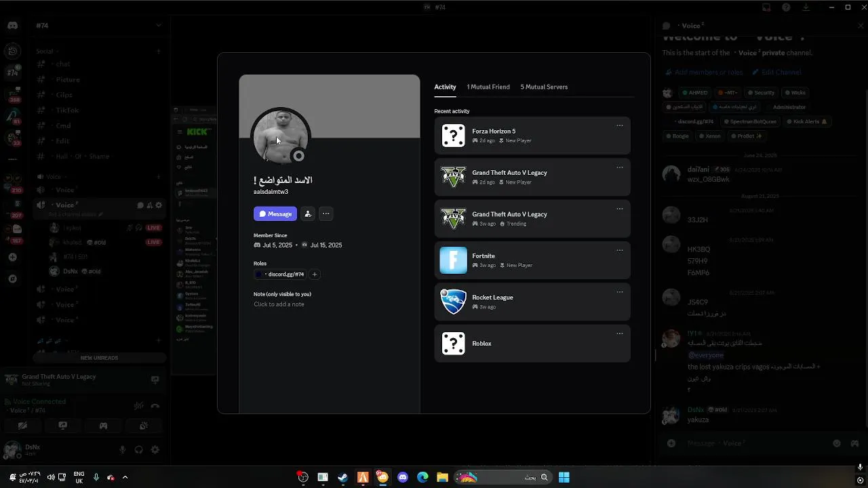Click the Windows taskbar search box
Screen dimensions: 868x488
click(502, 477)
